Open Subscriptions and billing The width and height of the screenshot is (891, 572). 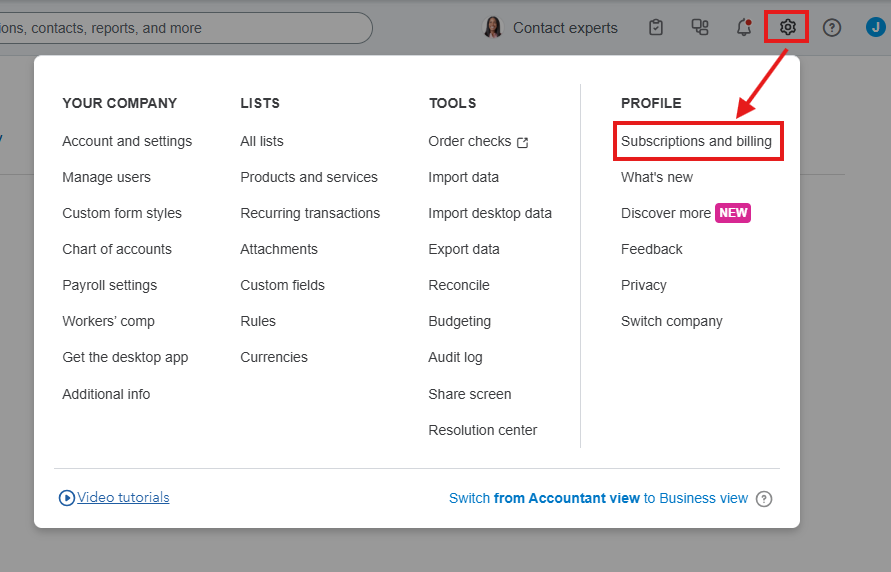point(696,141)
